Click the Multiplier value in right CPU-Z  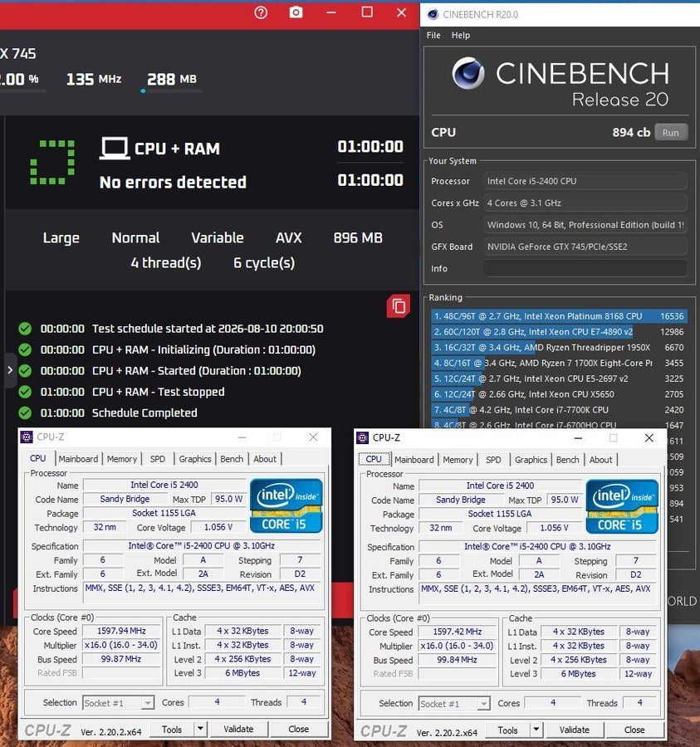(457, 646)
